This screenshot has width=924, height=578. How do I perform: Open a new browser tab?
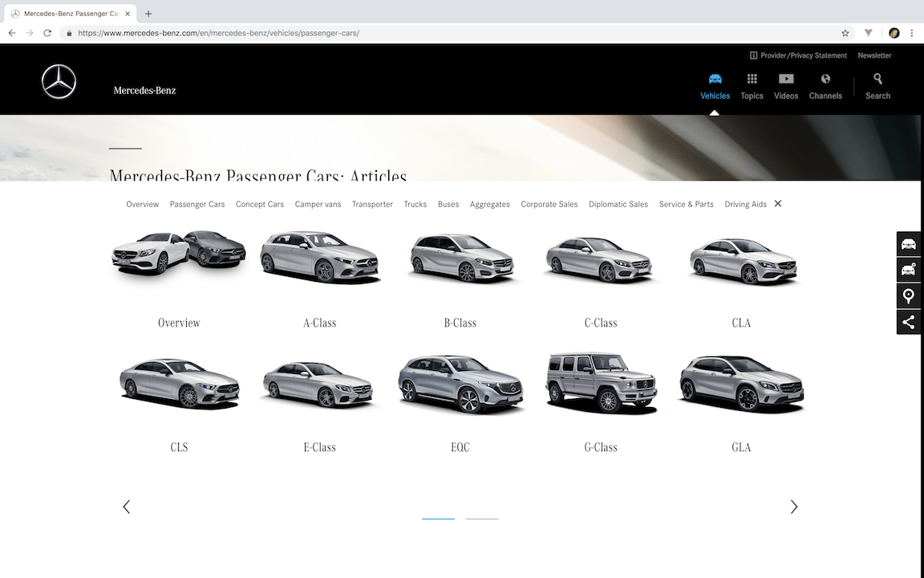point(148,14)
